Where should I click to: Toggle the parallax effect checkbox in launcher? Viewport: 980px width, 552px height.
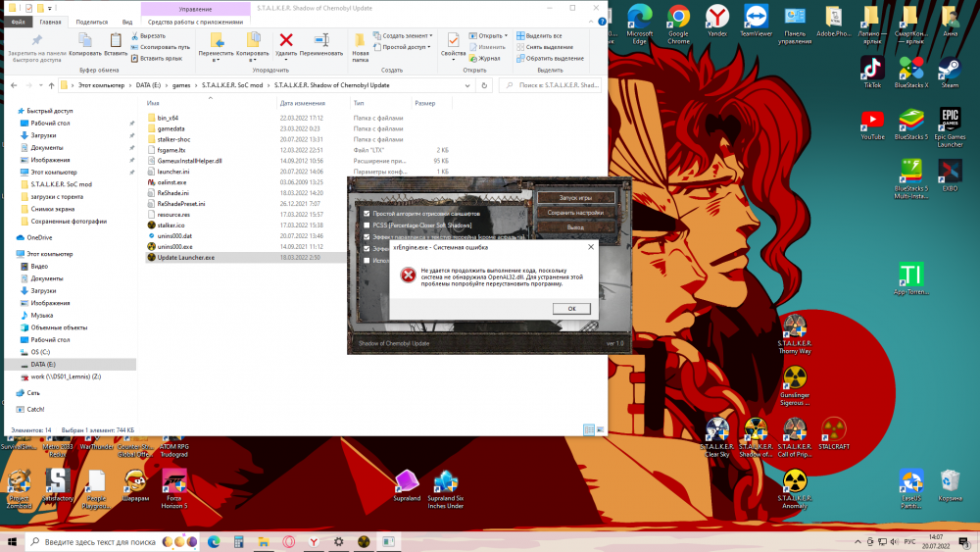point(367,236)
